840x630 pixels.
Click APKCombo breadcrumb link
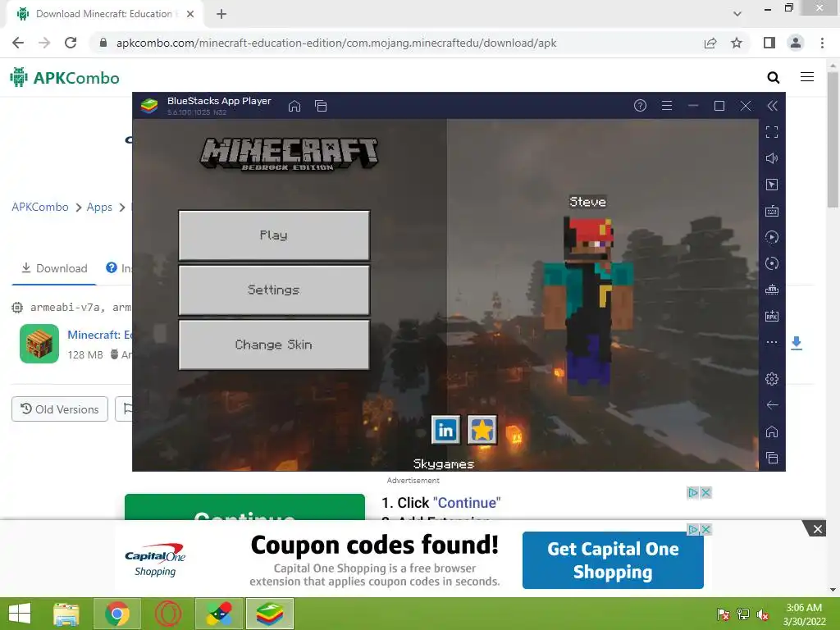coord(40,207)
